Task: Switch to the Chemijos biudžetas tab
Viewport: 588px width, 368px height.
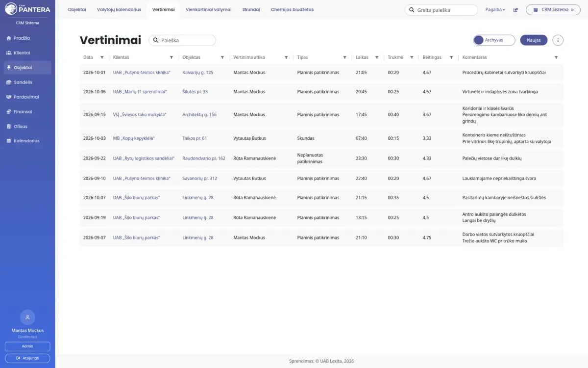Action: (x=292, y=9)
